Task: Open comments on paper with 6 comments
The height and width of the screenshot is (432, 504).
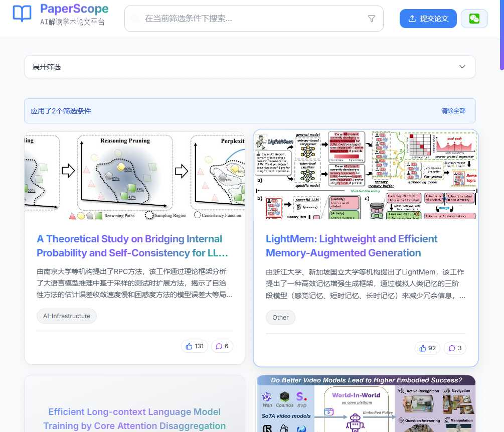Action: click(222, 346)
